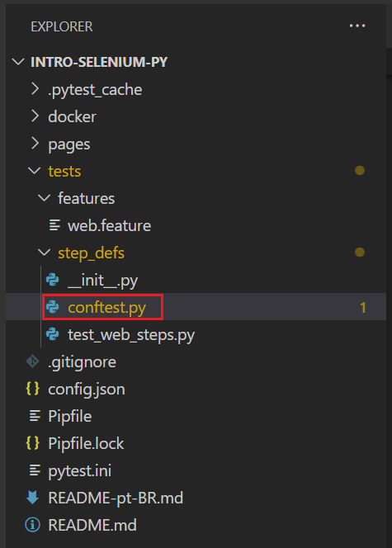Collapse the step_defs folder
The image size is (392, 548).
tap(91, 253)
